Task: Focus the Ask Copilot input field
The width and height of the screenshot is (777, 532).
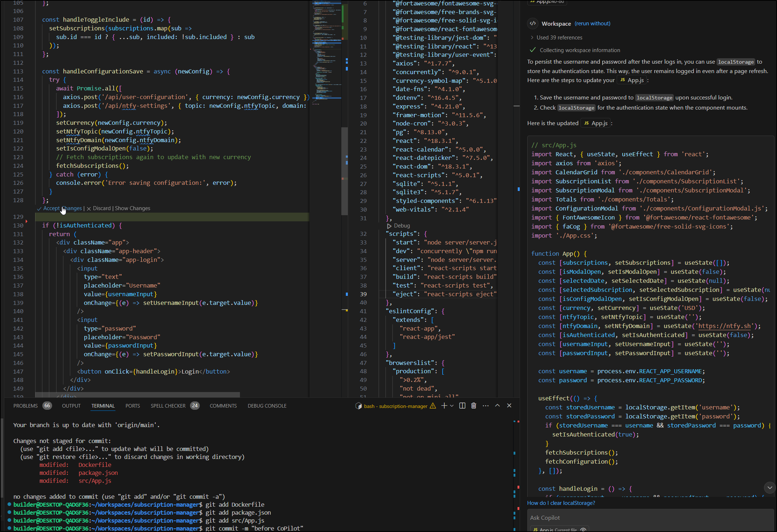Action: point(650,518)
